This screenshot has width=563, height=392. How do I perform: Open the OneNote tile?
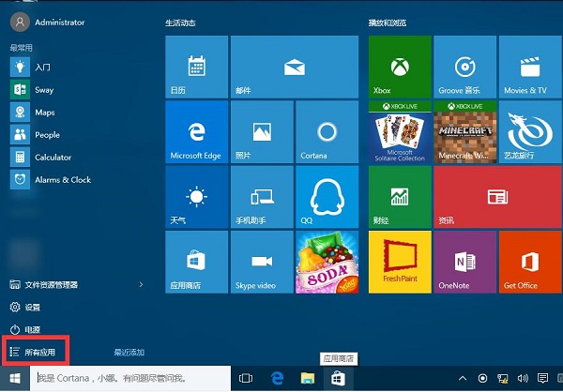click(x=465, y=262)
